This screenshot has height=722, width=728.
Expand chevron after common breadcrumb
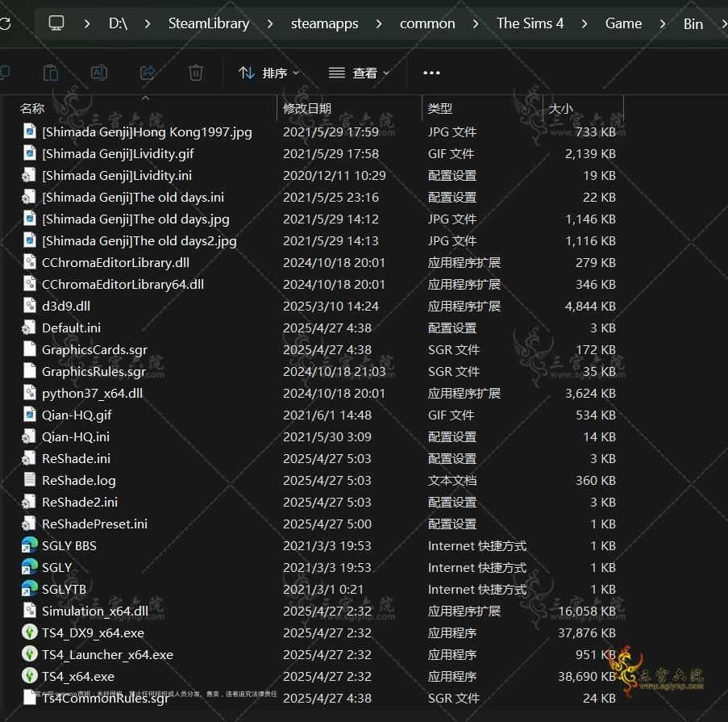click(x=476, y=23)
